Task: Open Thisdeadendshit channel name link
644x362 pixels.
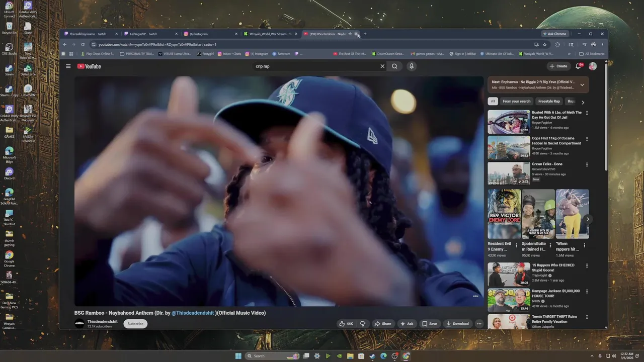Action: (103, 321)
